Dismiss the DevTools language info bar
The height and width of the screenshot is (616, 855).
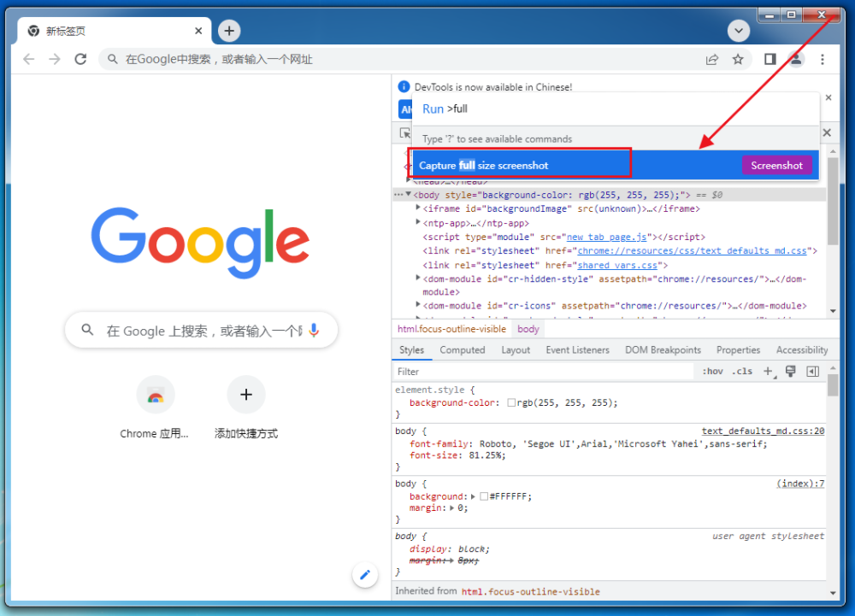[x=828, y=97]
